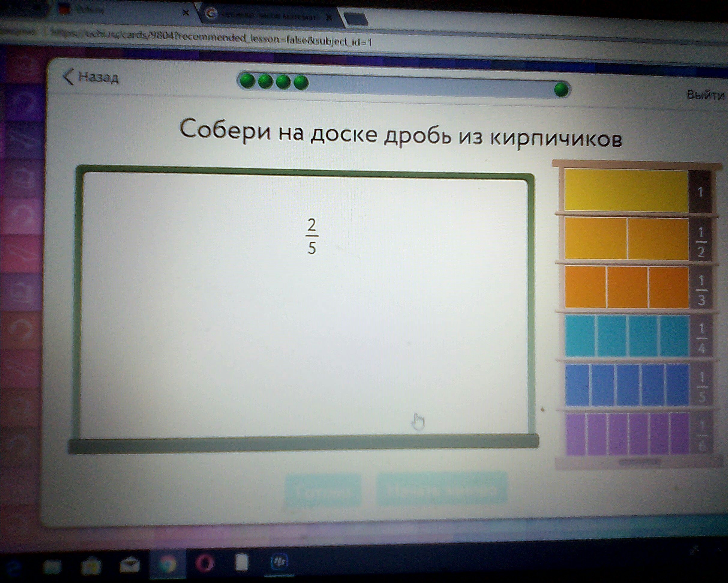Click the white document icon in the taskbar
Viewport: 728px width, 583px height.
point(242,562)
